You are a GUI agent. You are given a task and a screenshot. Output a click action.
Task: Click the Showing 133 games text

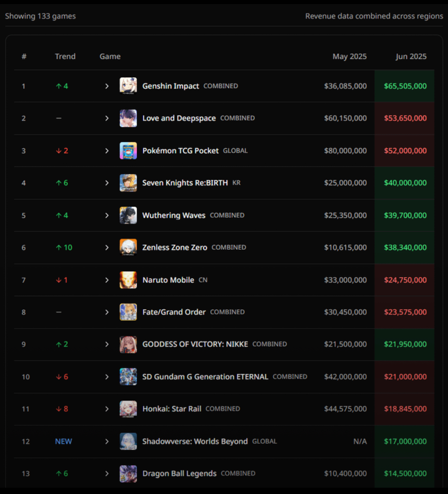coord(40,16)
